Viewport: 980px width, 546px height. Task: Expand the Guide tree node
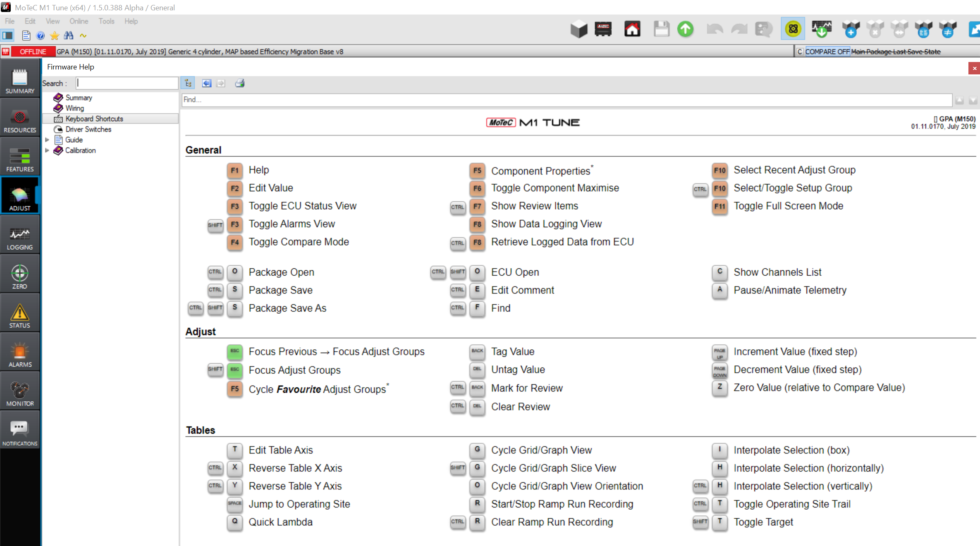(x=47, y=140)
